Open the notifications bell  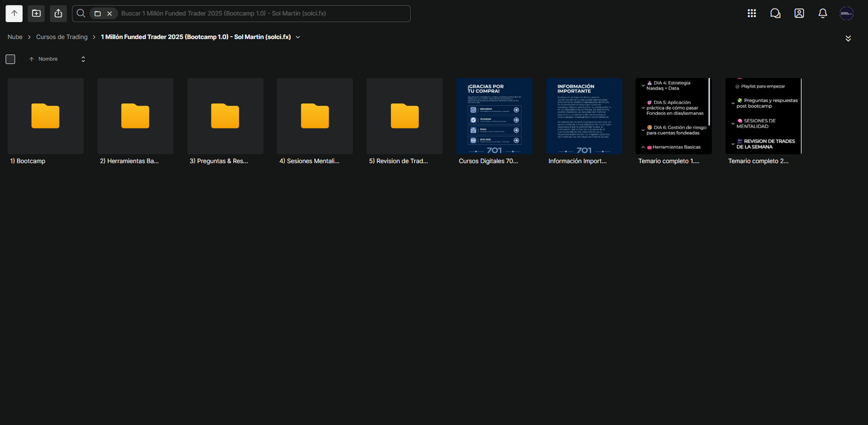pyautogui.click(x=822, y=13)
